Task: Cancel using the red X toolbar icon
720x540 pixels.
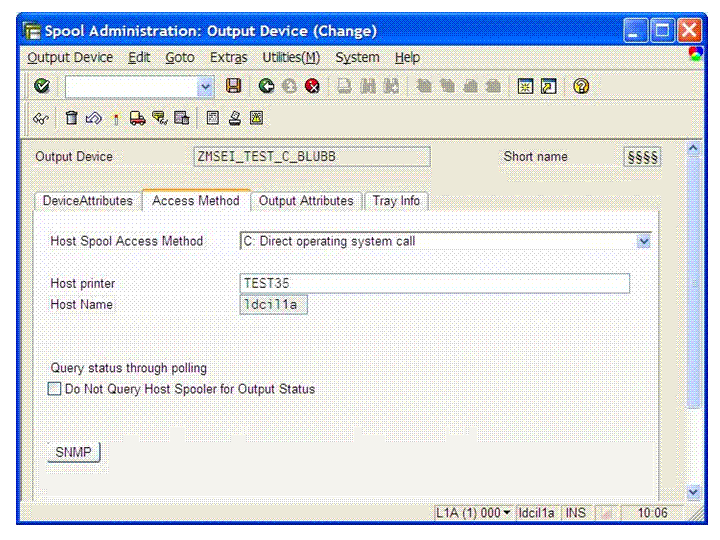Action: tap(311, 87)
